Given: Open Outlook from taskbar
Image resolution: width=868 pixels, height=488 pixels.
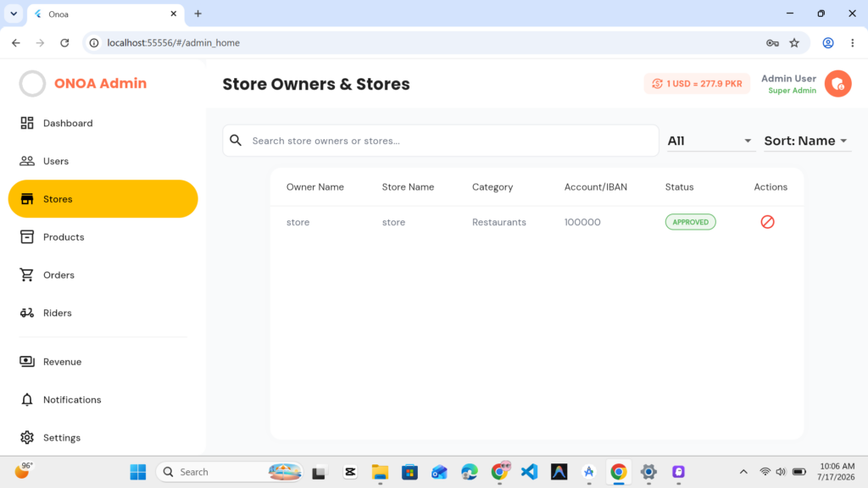Looking at the screenshot, I should (x=440, y=472).
